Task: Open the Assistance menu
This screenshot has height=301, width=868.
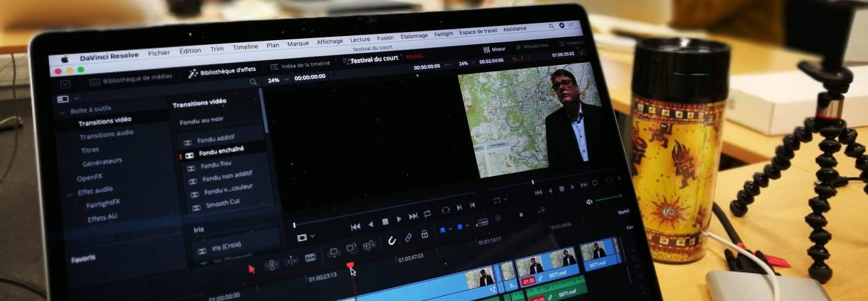Action: tap(514, 29)
